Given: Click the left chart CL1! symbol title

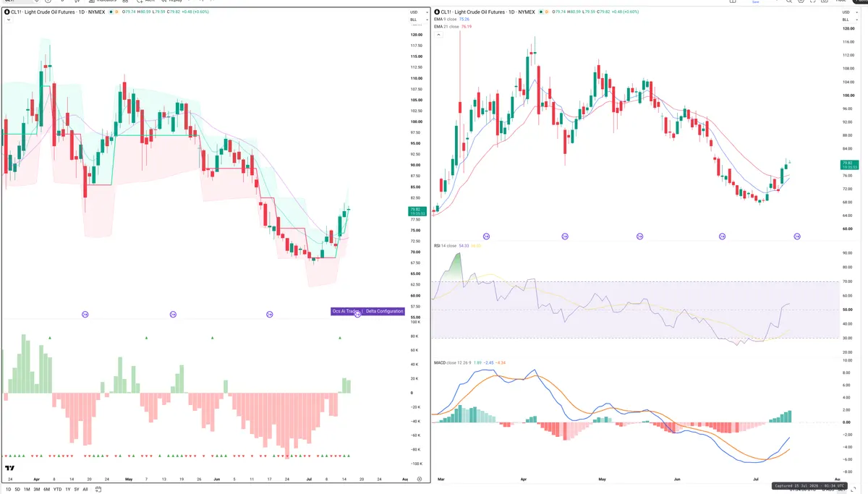Looking at the screenshot, I should pyautogui.click(x=56, y=12).
